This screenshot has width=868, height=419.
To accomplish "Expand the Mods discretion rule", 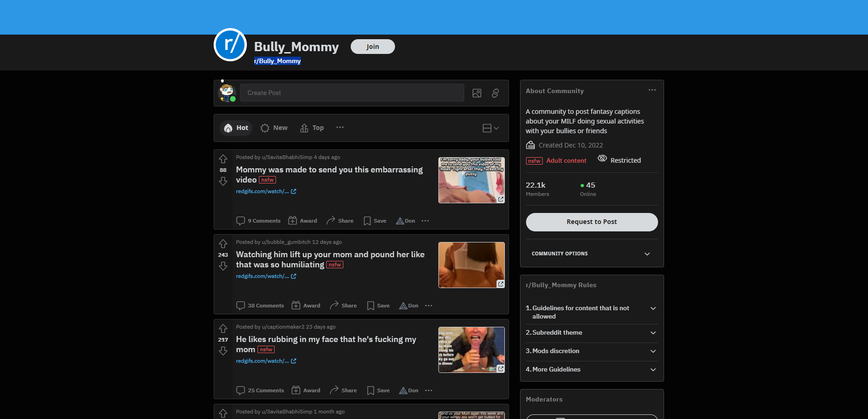I will [x=592, y=351].
